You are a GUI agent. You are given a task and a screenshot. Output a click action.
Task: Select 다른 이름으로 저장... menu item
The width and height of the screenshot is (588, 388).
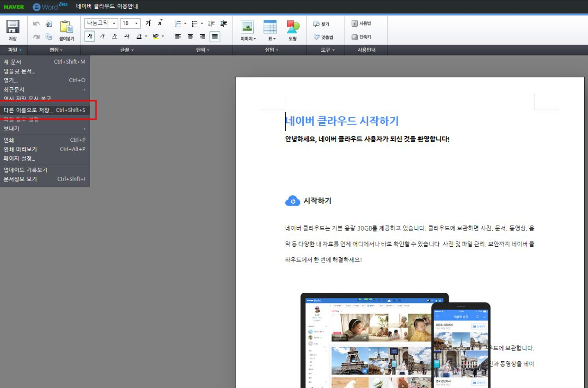[45, 110]
